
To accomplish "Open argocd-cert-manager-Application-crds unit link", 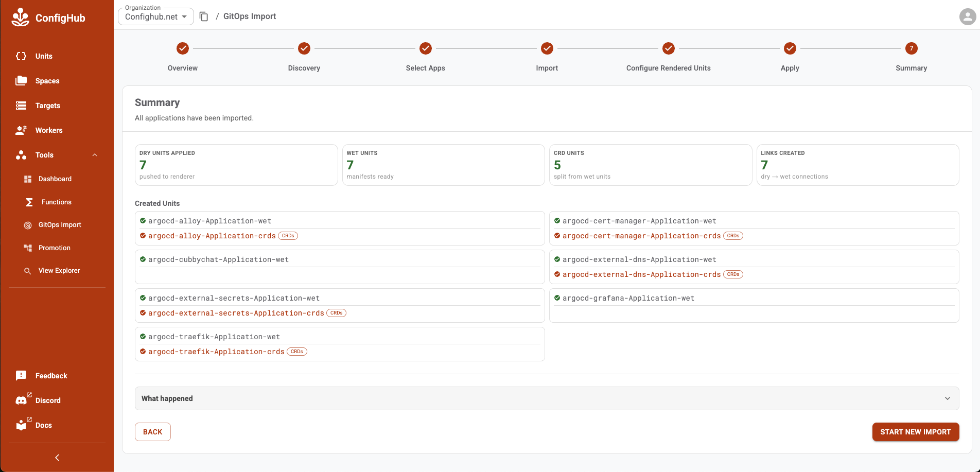I will 642,236.
